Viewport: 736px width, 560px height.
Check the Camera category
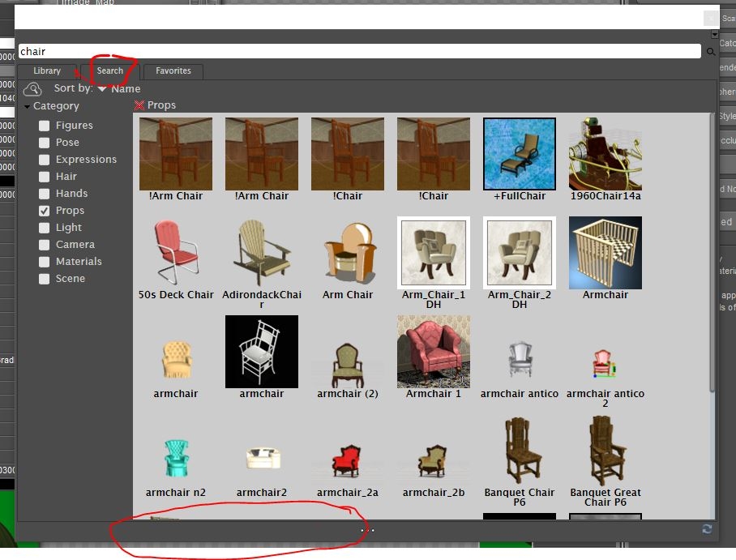44,245
